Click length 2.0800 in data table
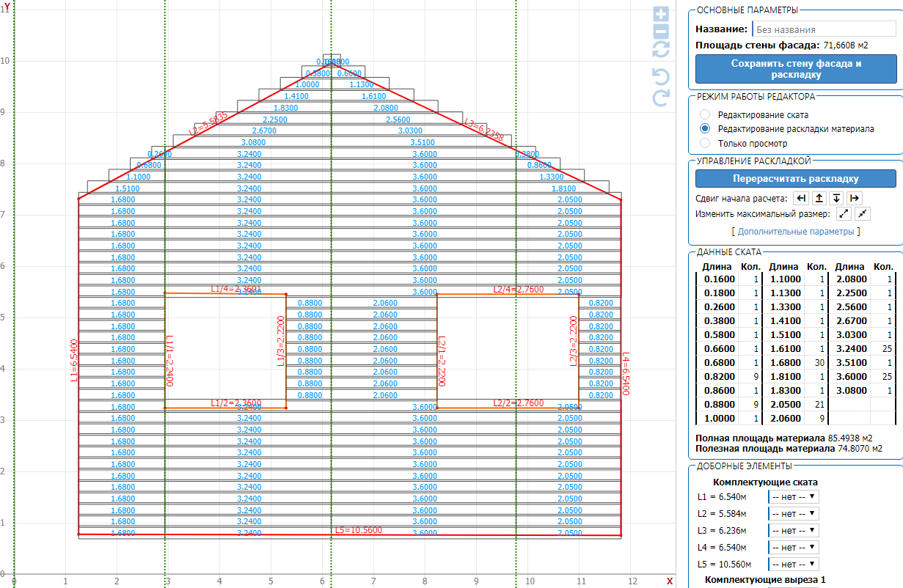This screenshot has height=588, width=903. click(x=850, y=279)
